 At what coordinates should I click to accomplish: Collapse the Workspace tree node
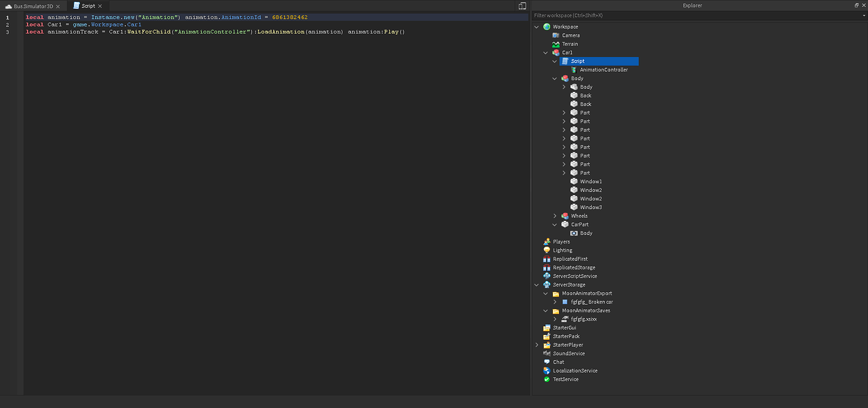(537, 26)
